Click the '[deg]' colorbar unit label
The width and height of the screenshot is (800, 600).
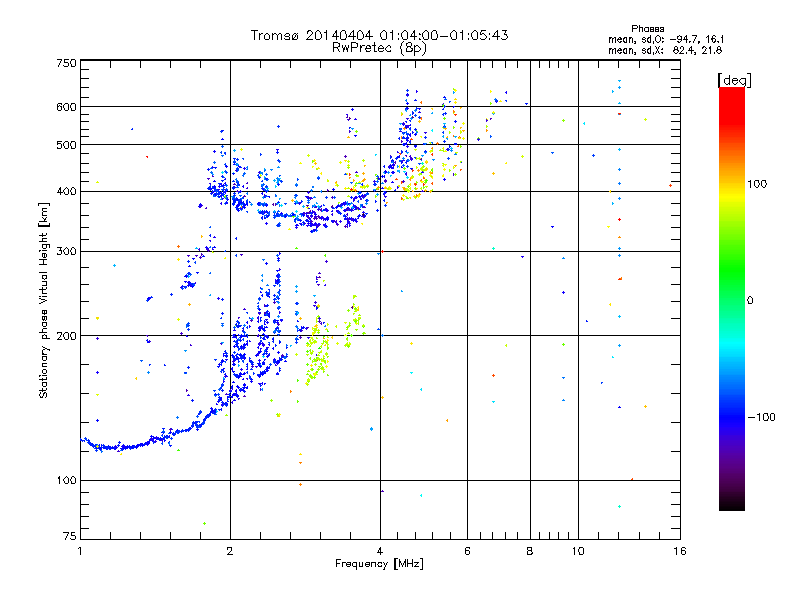[734, 80]
